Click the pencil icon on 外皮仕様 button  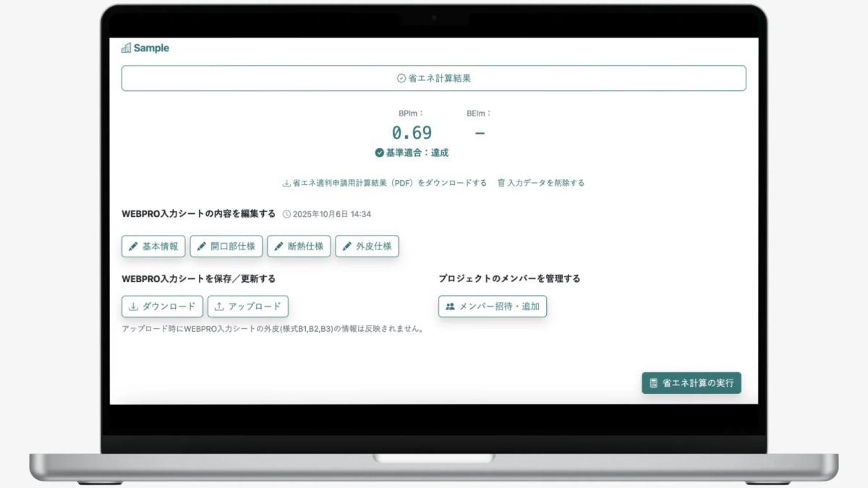pyautogui.click(x=347, y=246)
